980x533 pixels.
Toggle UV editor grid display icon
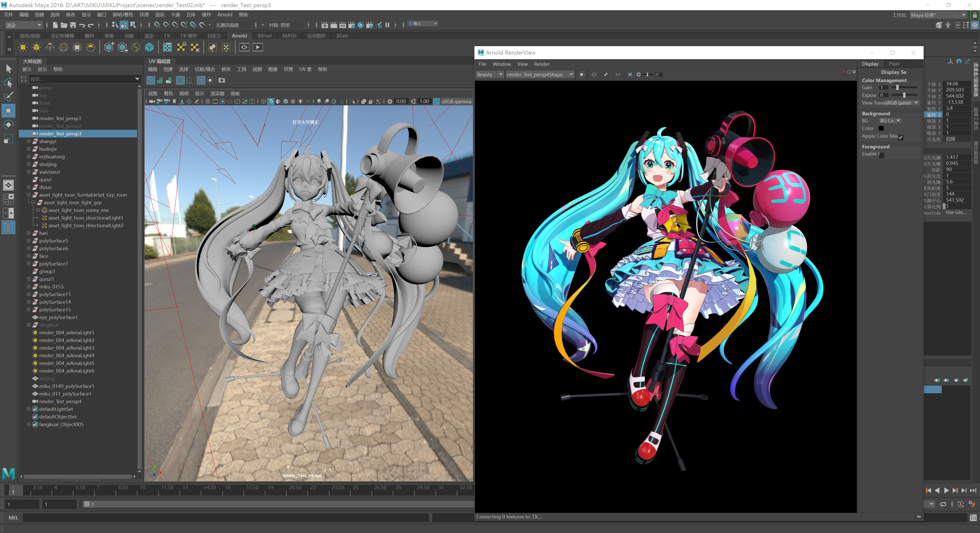point(201,80)
